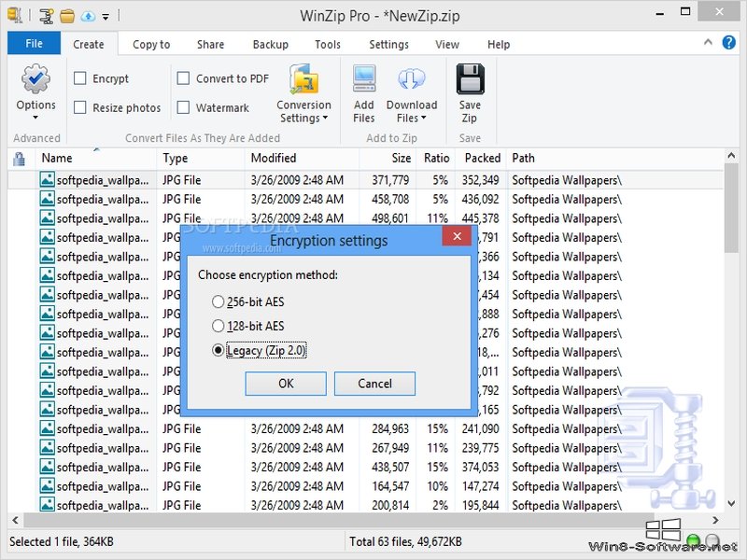Check the Convert to PDF checkbox
747x560 pixels.
(x=183, y=78)
